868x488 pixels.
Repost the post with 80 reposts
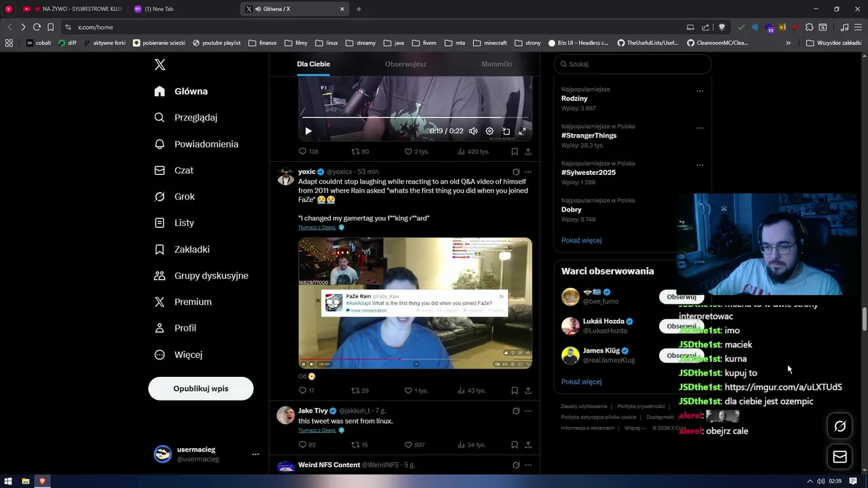pos(360,151)
